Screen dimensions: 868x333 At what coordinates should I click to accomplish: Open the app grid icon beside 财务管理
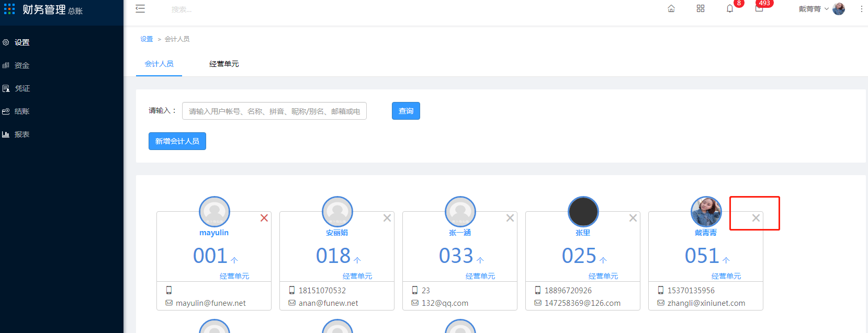pyautogui.click(x=9, y=9)
